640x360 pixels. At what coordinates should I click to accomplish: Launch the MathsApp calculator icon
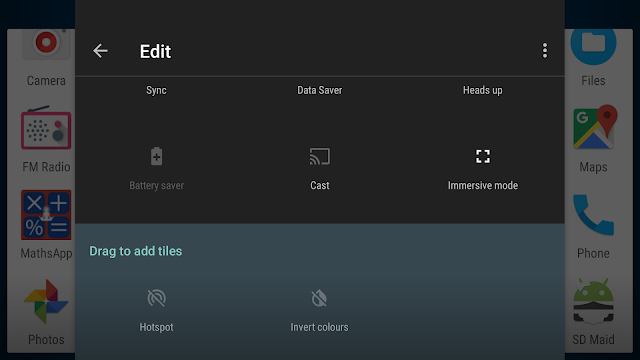[x=46, y=215]
